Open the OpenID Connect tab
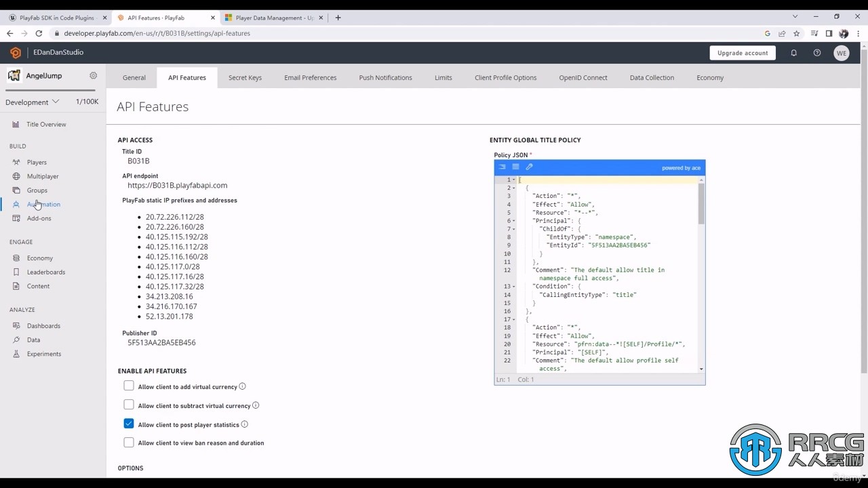 [583, 77]
